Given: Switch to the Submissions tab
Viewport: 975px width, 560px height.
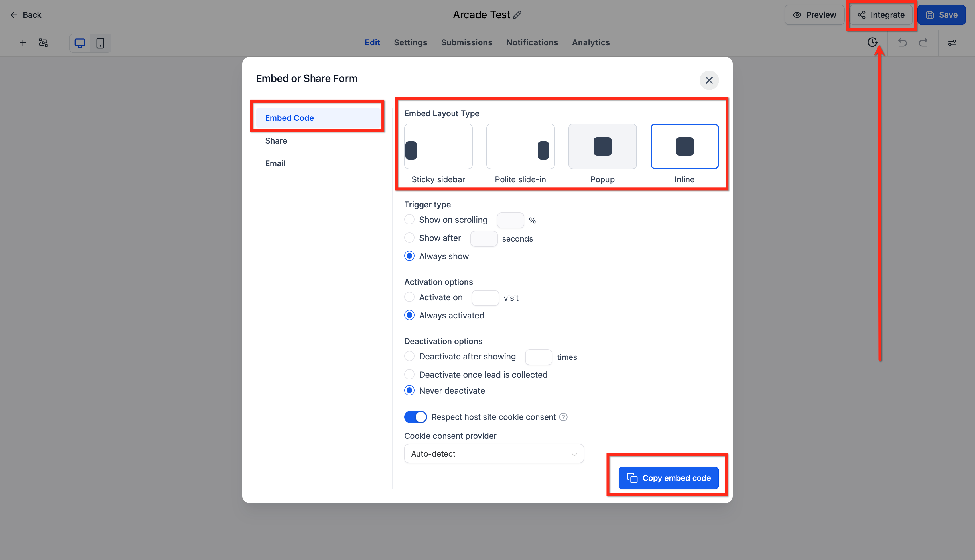Looking at the screenshot, I should tap(466, 42).
